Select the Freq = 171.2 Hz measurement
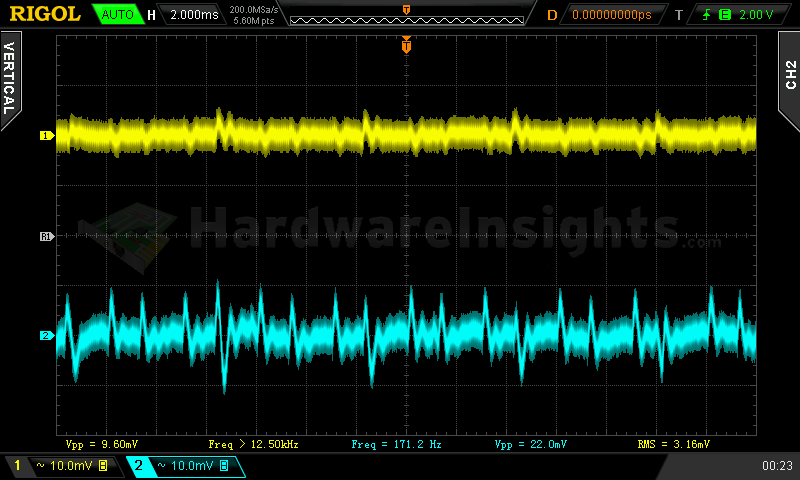Image resolution: width=800 pixels, height=480 pixels. pyautogui.click(x=390, y=443)
